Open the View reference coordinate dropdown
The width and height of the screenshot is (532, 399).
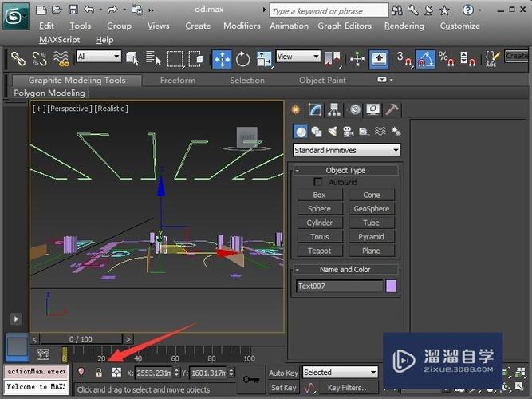298,57
